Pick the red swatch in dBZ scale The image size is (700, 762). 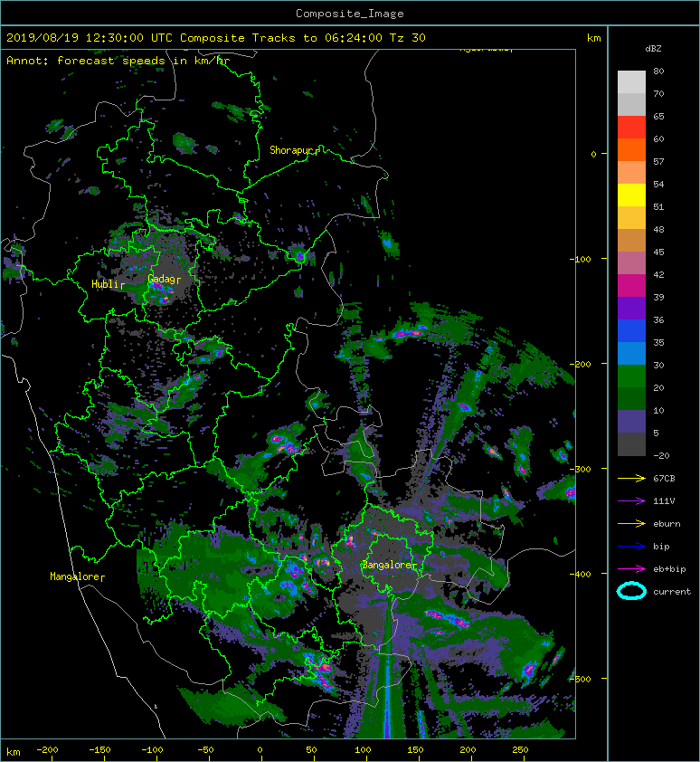pyautogui.click(x=631, y=128)
